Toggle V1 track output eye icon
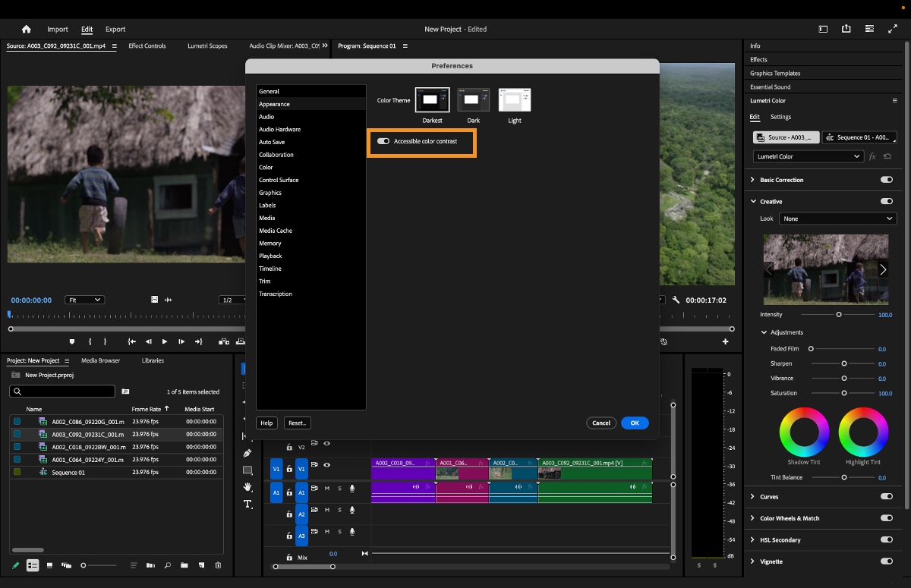 coord(327,465)
